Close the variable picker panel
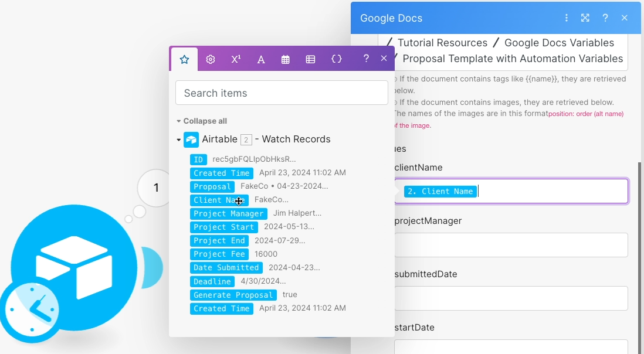This screenshot has height=354, width=644. click(x=384, y=59)
